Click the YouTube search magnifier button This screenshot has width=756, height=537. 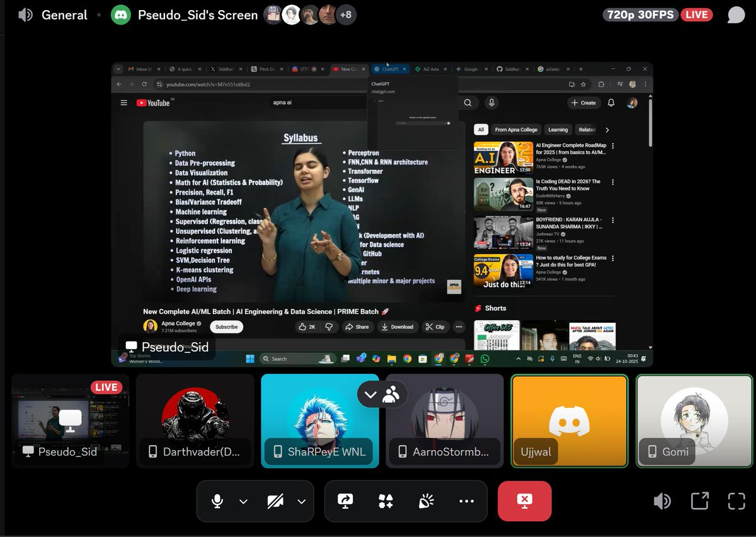[x=467, y=103]
